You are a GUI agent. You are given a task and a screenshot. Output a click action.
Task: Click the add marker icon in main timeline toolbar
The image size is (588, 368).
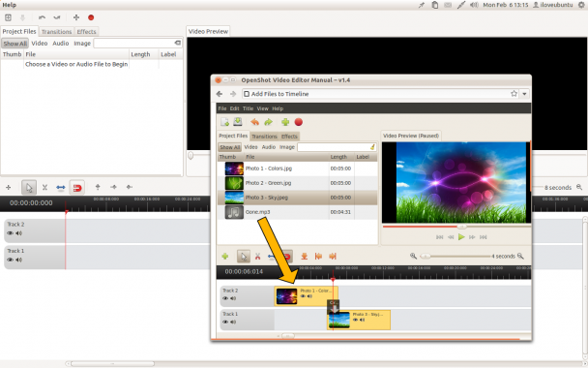(x=98, y=187)
